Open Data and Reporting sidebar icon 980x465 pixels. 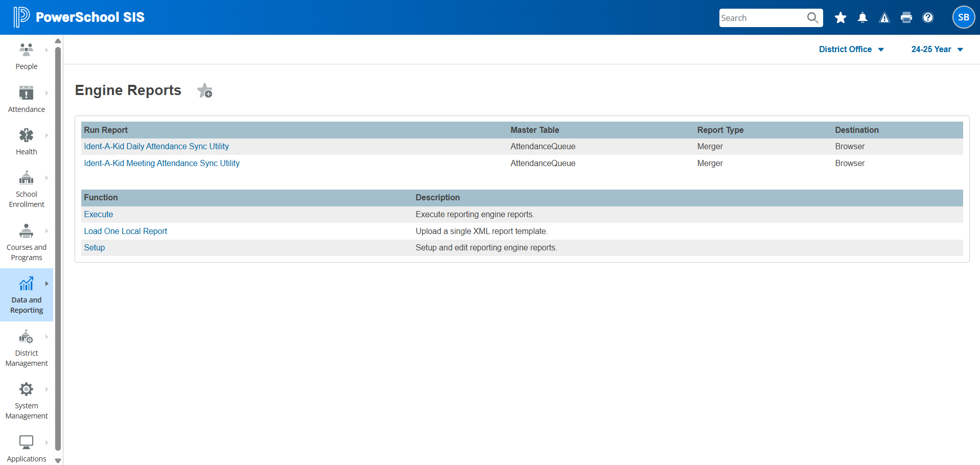26,284
